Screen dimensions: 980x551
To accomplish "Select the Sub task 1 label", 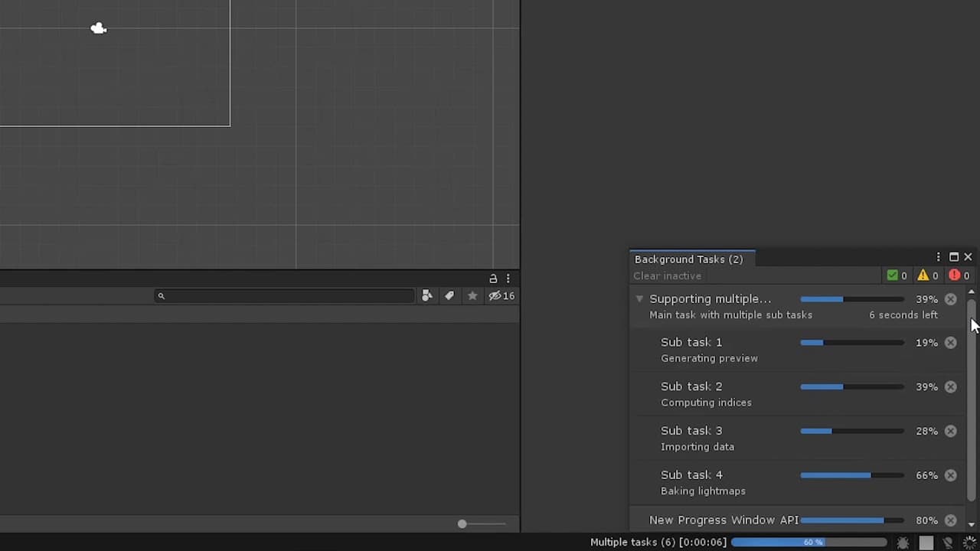I will click(691, 342).
